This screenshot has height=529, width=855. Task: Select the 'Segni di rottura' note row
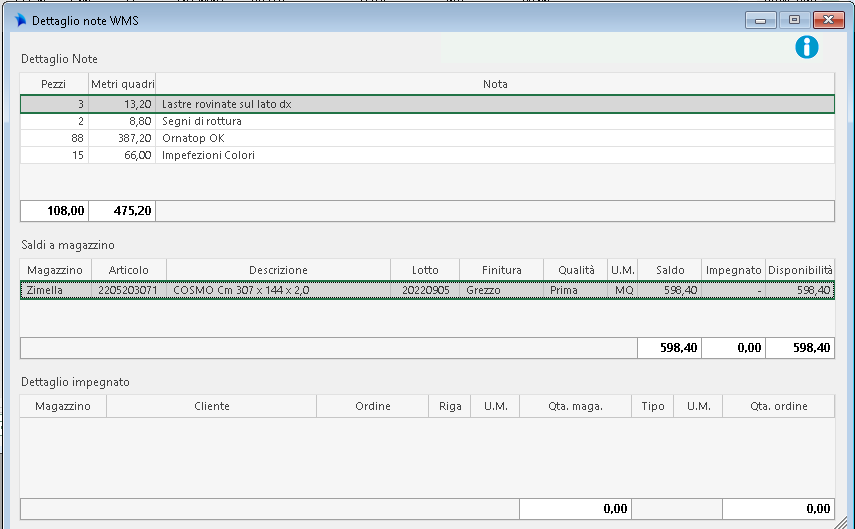pos(428,121)
